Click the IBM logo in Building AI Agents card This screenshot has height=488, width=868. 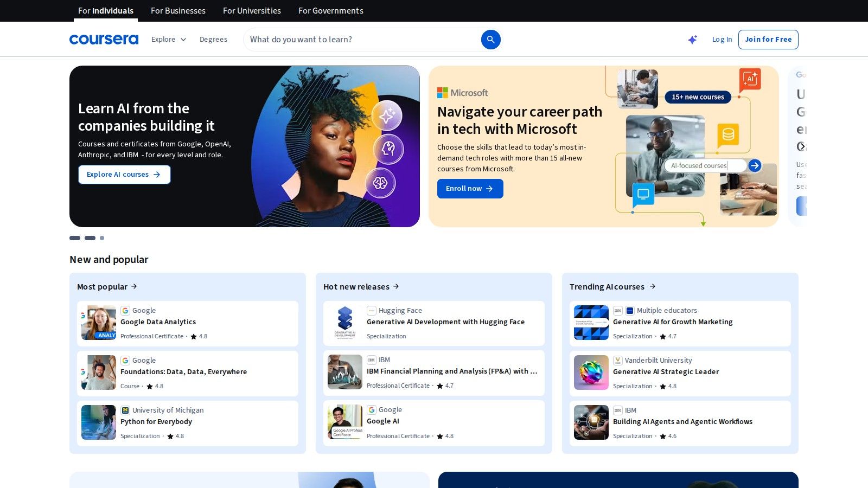click(x=618, y=410)
